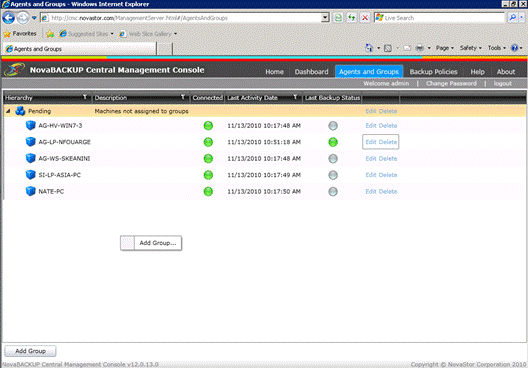
Task: Click the browser Forward arrow button
Action: tap(23, 18)
